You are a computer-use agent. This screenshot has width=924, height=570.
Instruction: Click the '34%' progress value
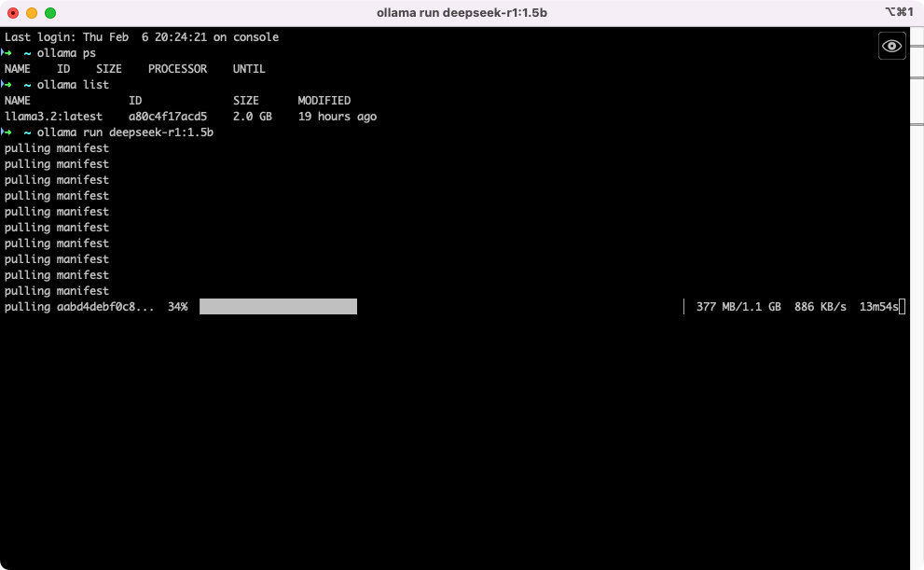pyautogui.click(x=177, y=307)
